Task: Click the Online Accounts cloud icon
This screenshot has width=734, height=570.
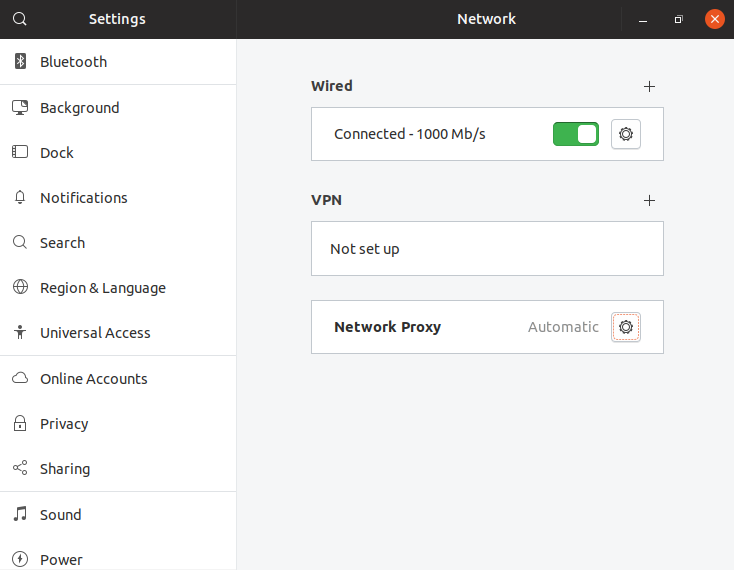Action: click(x=20, y=378)
